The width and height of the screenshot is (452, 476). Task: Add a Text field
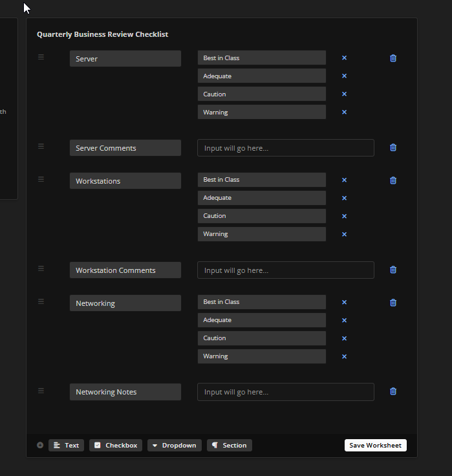pos(66,445)
